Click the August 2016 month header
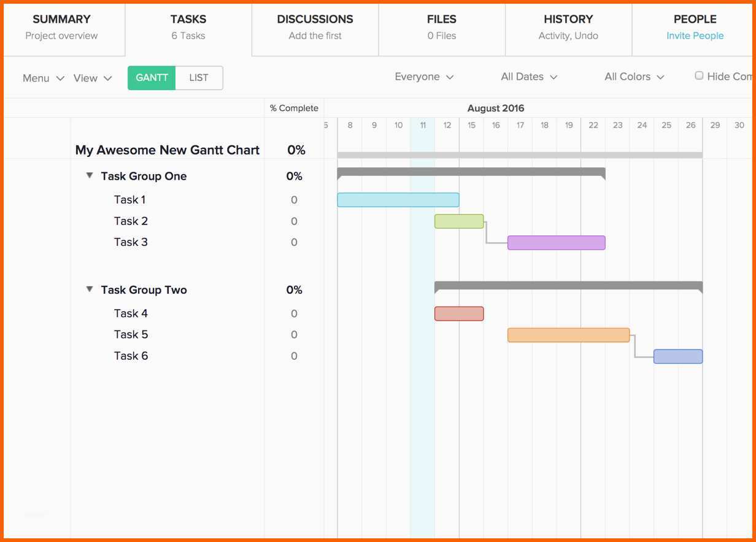The width and height of the screenshot is (756, 542). tap(496, 108)
